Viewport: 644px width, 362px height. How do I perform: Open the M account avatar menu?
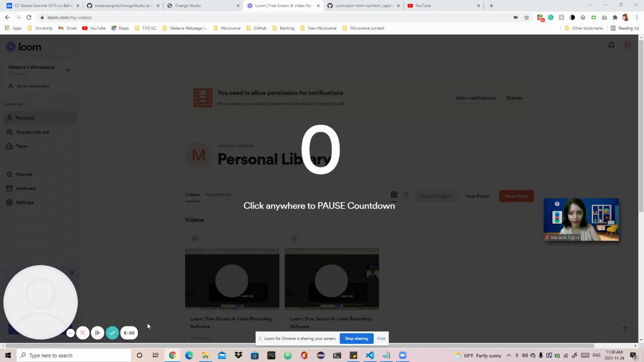tap(627, 45)
